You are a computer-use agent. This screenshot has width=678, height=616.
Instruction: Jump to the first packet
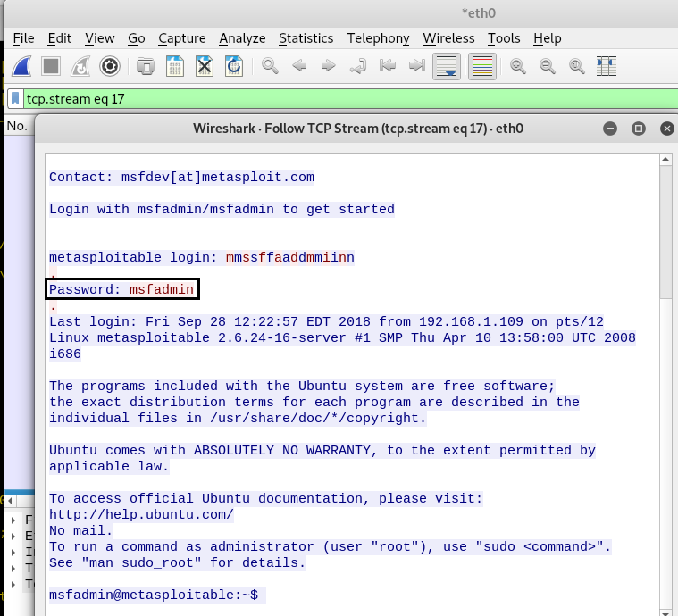pos(388,66)
